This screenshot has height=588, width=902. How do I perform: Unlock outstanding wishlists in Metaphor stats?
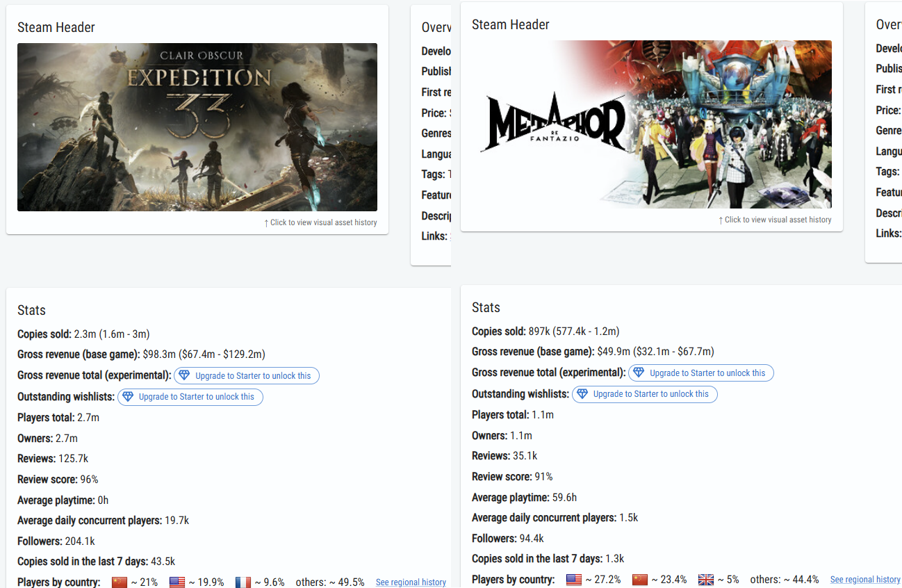645,394
